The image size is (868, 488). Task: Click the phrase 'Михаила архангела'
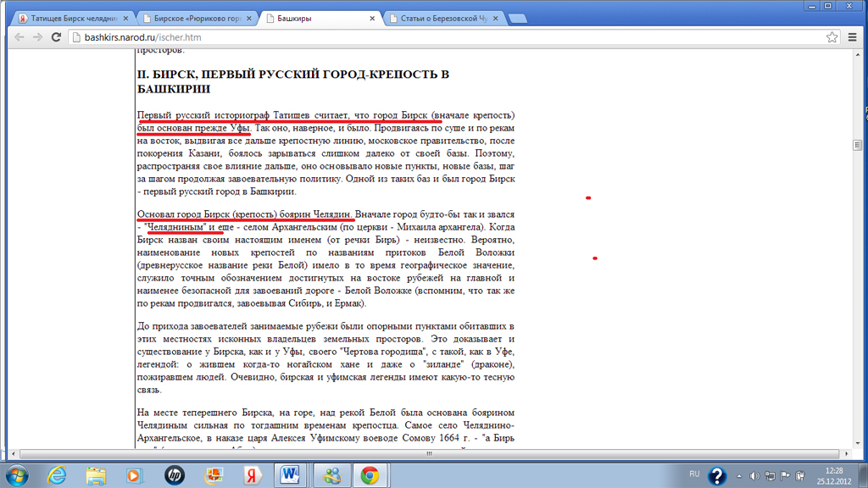(438, 227)
